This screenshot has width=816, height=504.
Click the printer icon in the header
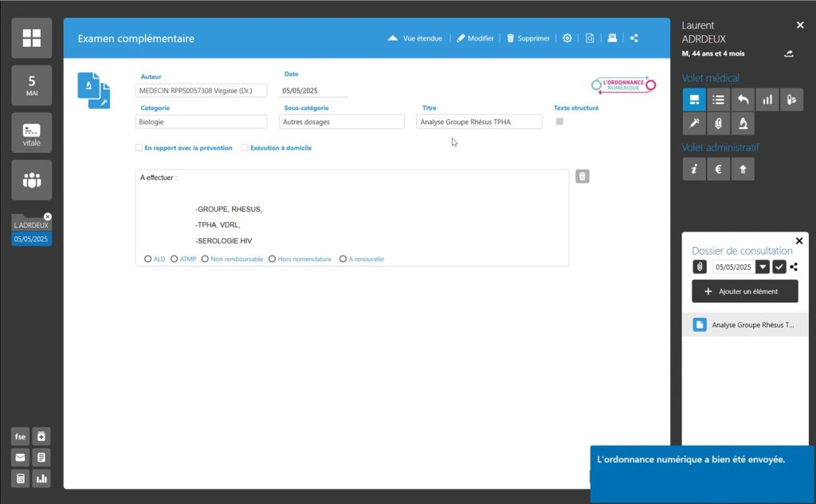click(x=612, y=38)
